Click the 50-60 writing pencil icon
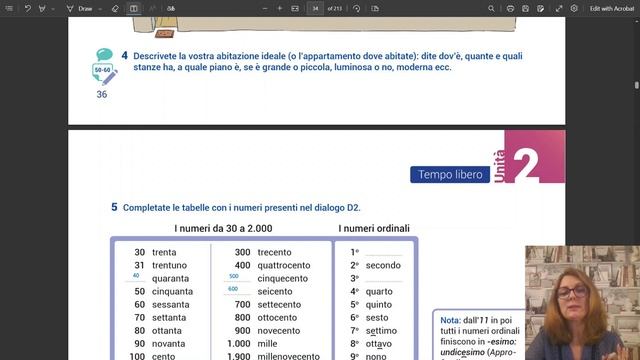 pos(104,74)
